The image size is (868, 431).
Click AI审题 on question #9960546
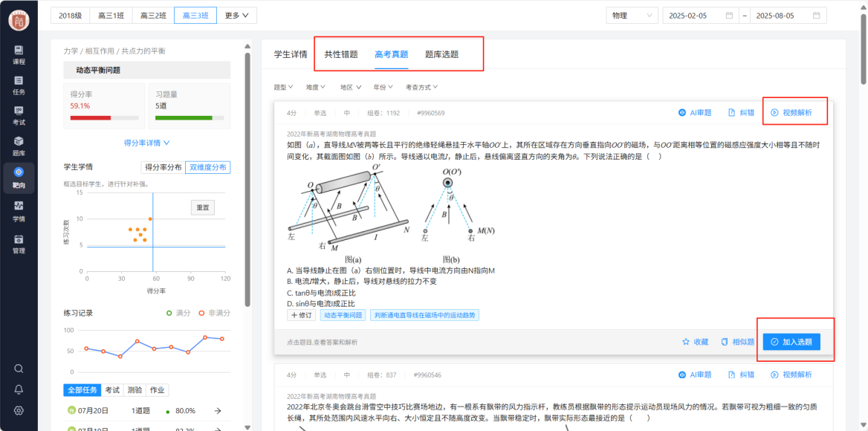tap(695, 375)
